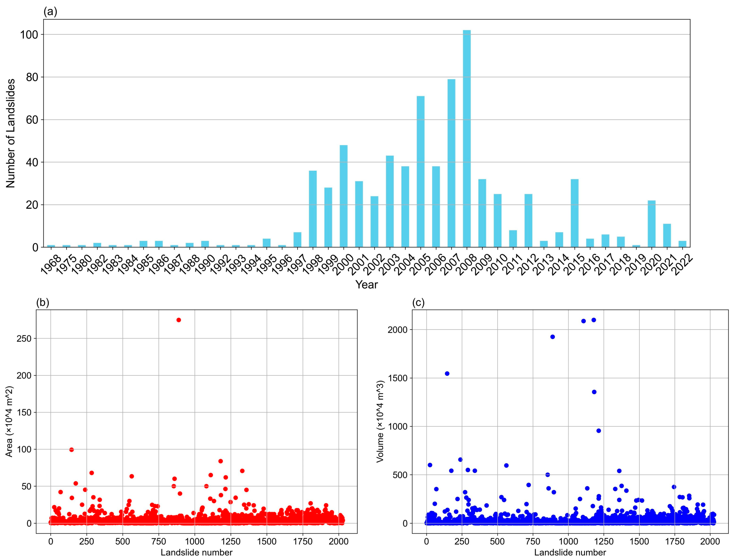Click the '100' y-axis tick in chart (a)

(x=29, y=35)
